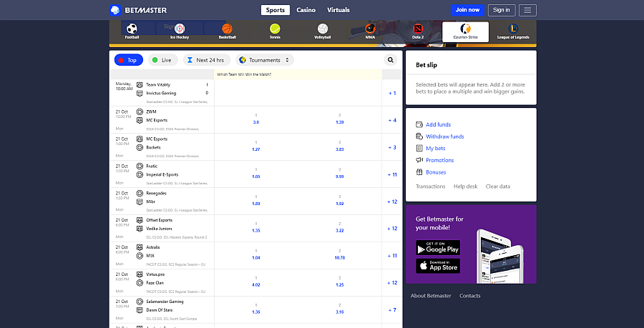The image size is (644, 328).
Task: Open the Dota 2 category
Action: [x=418, y=31]
